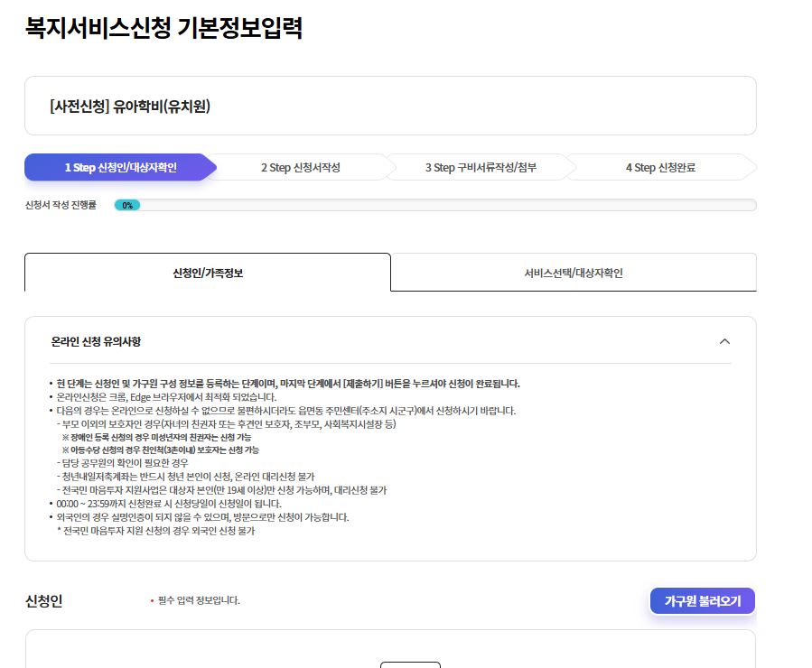Click the 가구원 불러오기 button
This screenshot has width=812, height=668.
click(x=702, y=600)
